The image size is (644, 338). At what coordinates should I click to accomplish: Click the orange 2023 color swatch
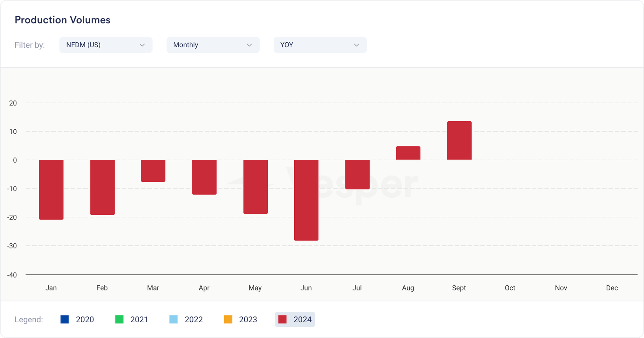(228, 319)
